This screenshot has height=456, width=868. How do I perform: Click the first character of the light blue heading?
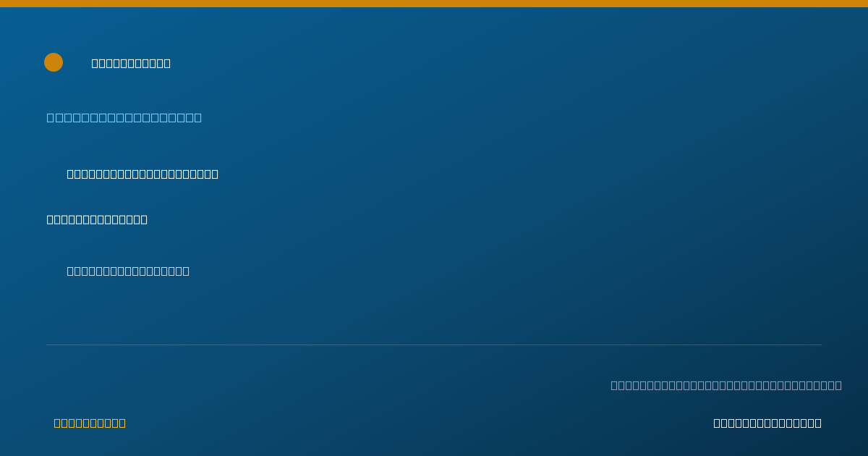click(x=51, y=117)
